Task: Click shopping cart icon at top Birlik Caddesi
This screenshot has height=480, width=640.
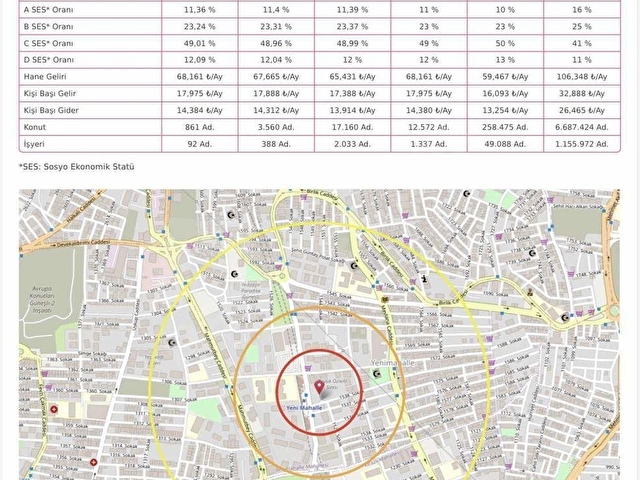Action: coord(303,197)
